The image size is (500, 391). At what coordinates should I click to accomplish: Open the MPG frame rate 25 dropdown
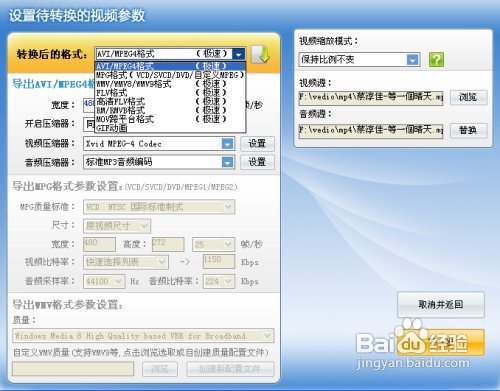[x=213, y=244]
